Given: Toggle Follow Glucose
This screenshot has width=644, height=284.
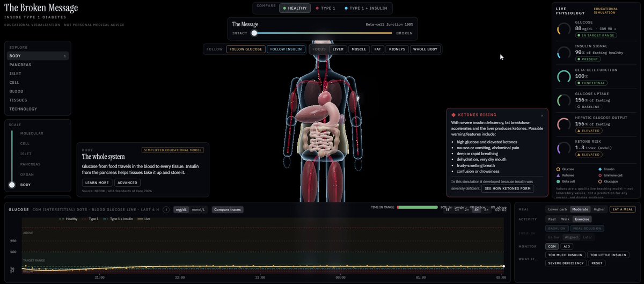Looking at the screenshot, I should pyautogui.click(x=245, y=49).
